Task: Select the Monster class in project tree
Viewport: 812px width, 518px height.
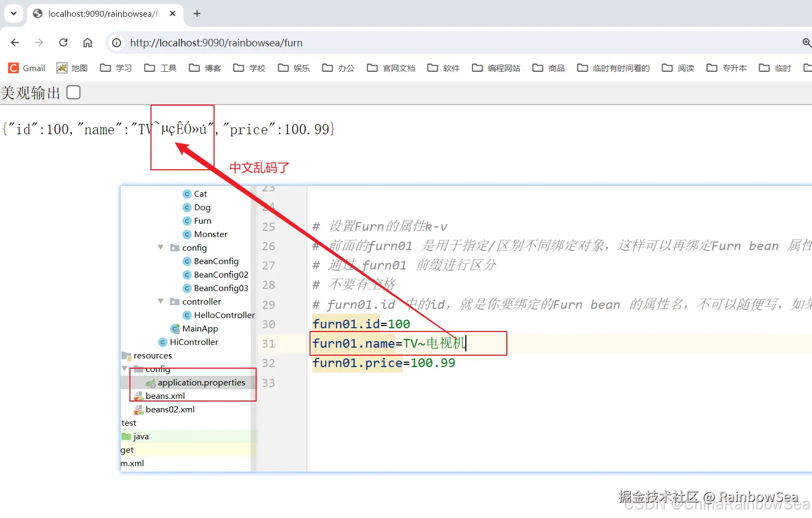Action: tap(205, 234)
